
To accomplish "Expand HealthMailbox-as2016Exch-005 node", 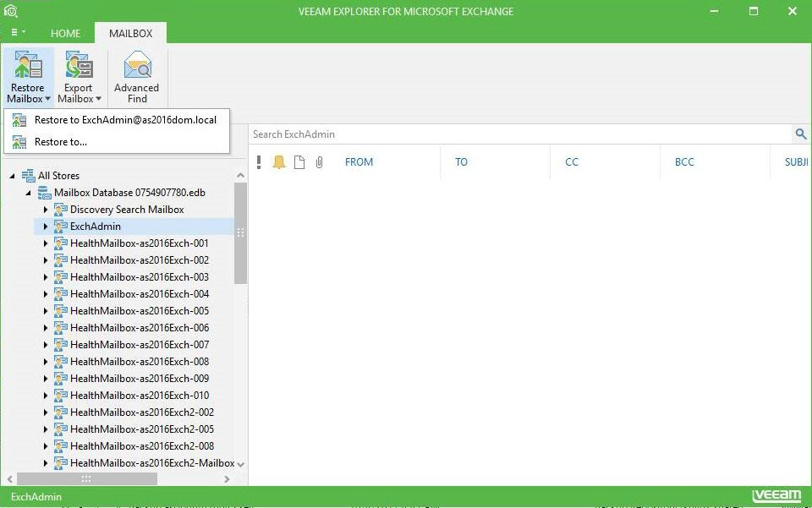I will click(45, 311).
